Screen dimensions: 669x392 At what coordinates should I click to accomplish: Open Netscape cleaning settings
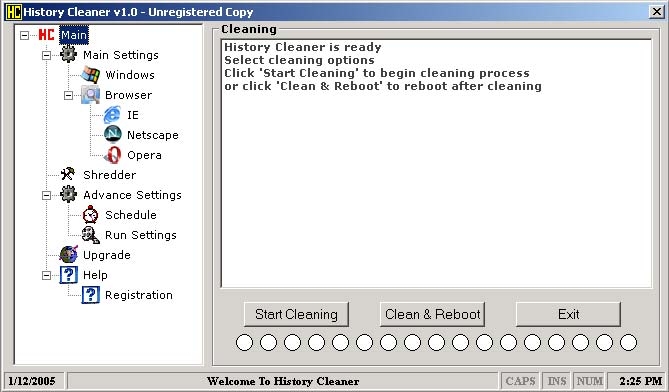(x=153, y=135)
